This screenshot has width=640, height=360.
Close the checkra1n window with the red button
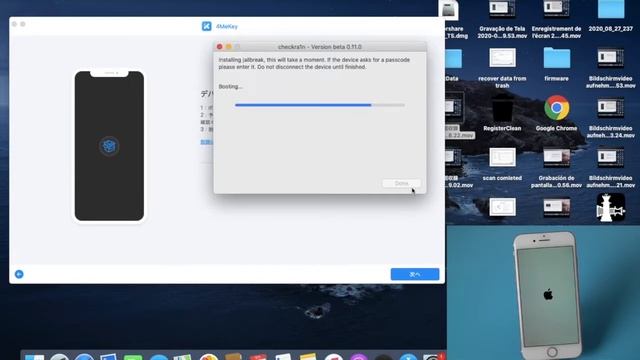[220, 47]
